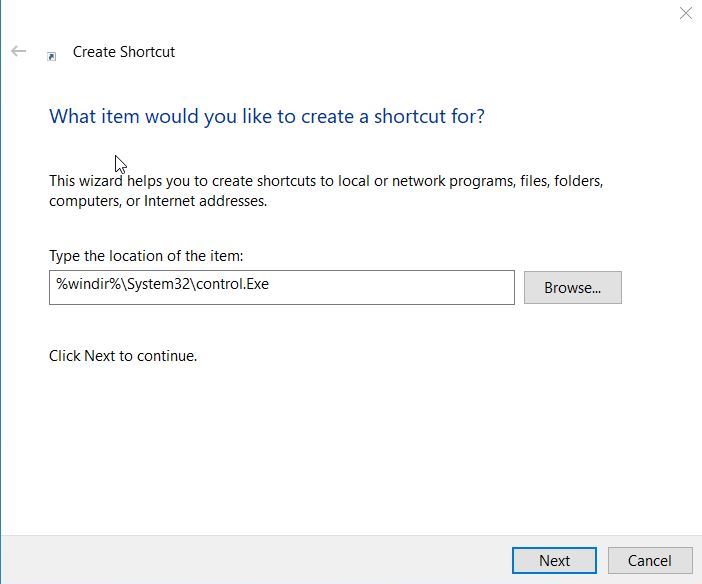Go back using the left arrow
Viewport: 702px width, 584px height.
pyautogui.click(x=18, y=51)
